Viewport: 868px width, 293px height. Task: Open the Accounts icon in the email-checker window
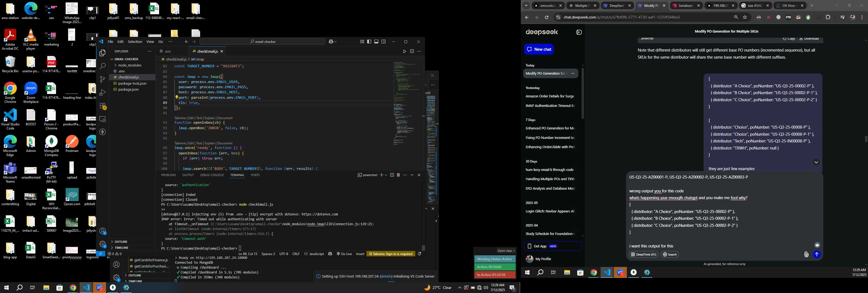[103, 231]
